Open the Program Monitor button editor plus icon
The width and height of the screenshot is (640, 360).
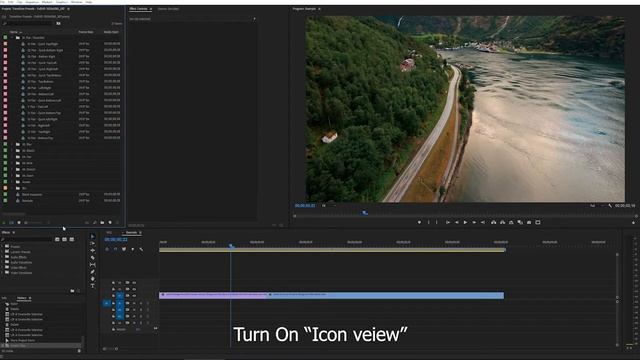click(x=633, y=223)
